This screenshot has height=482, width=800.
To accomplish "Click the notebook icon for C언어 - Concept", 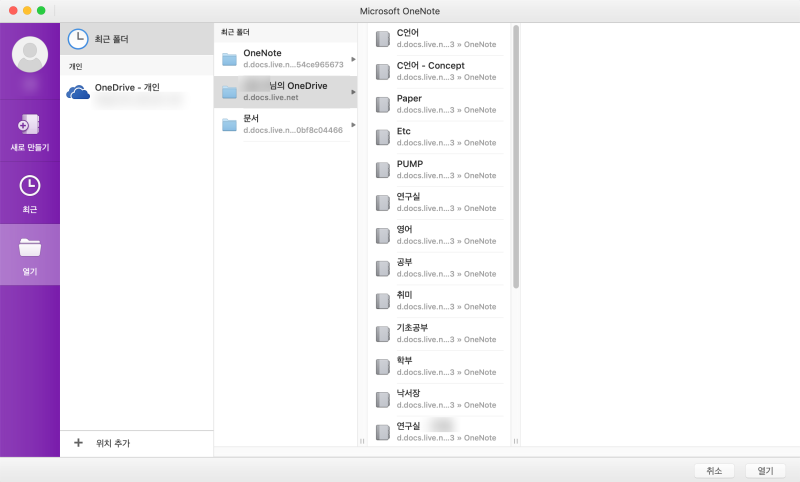I will 383,71.
